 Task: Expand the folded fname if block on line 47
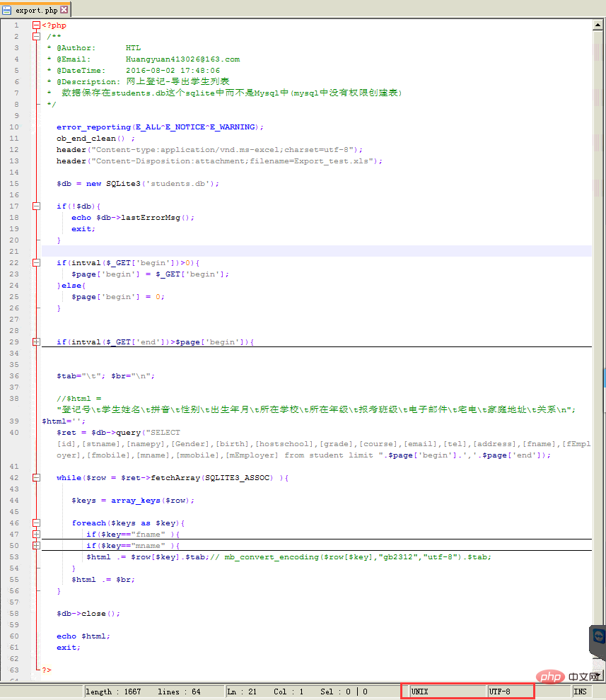coord(37,535)
